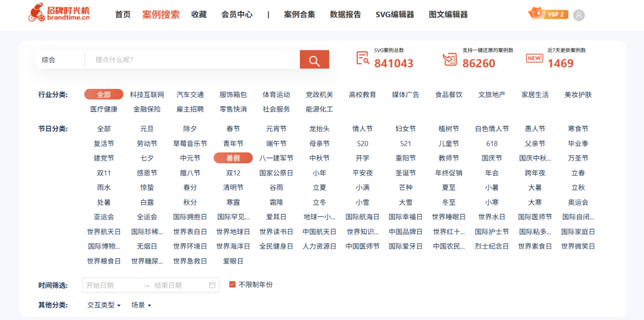Filter by 科技互联网 industry
The height and width of the screenshot is (320, 644).
click(x=147, y=95)
